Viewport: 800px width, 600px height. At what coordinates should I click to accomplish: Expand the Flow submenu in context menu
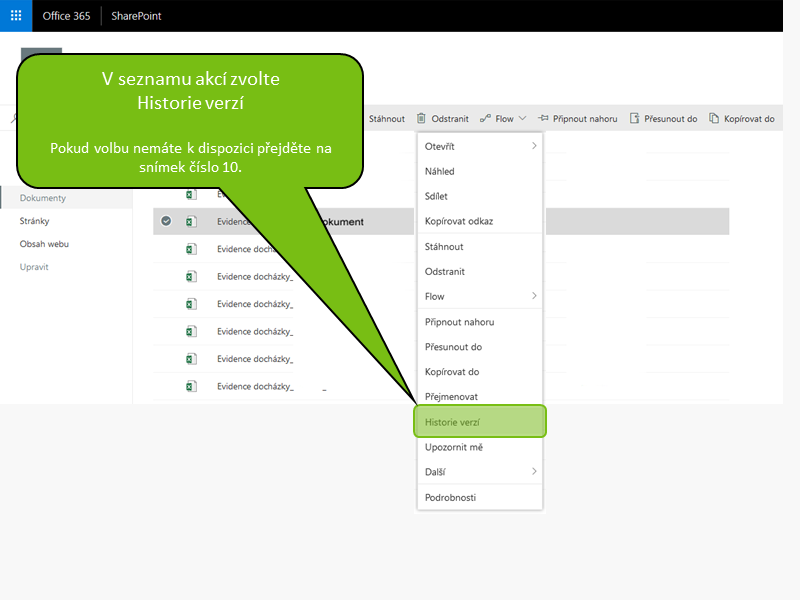point(534,296)
